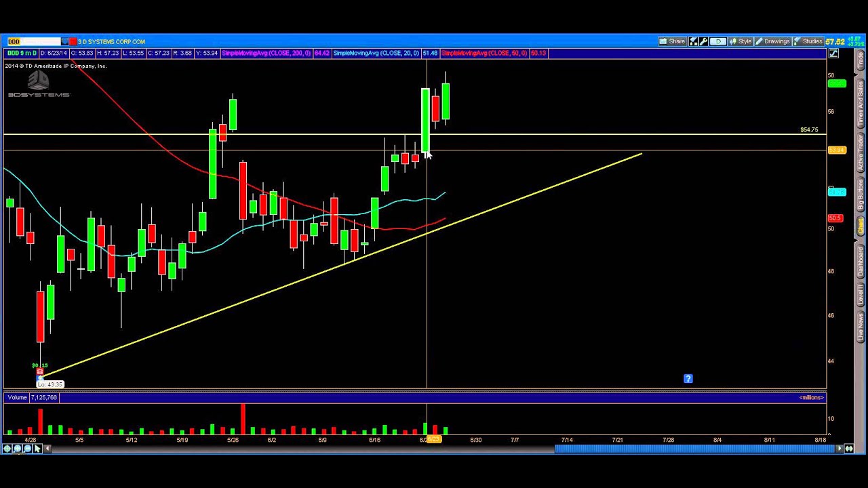The width and height of the screenshot is (868, 488).
Task: Click the scroll right arrow on time axis
Action: [840, 449]
